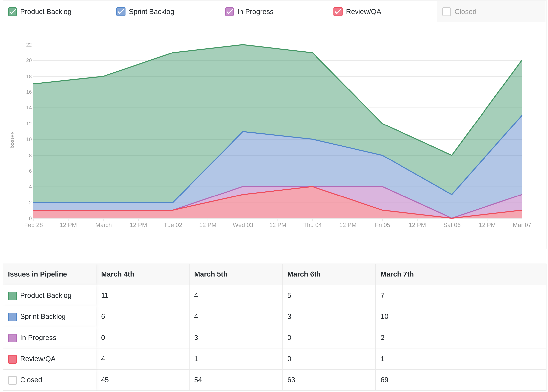Click the 22 y-axis tick label
This screenshot has height=392, width=548.
pos(29,45)
